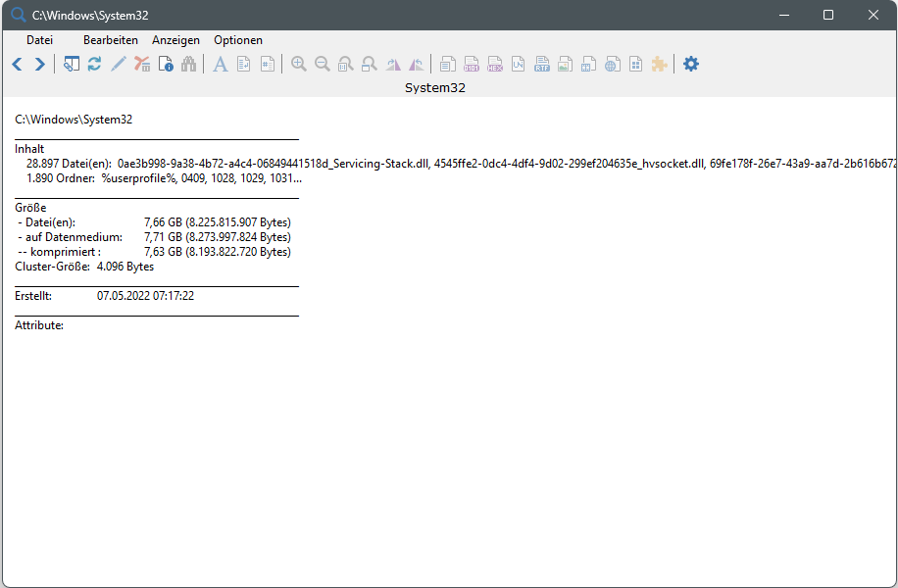
Task: Open the Bearbeiten menu
Action: coord(111,40)
